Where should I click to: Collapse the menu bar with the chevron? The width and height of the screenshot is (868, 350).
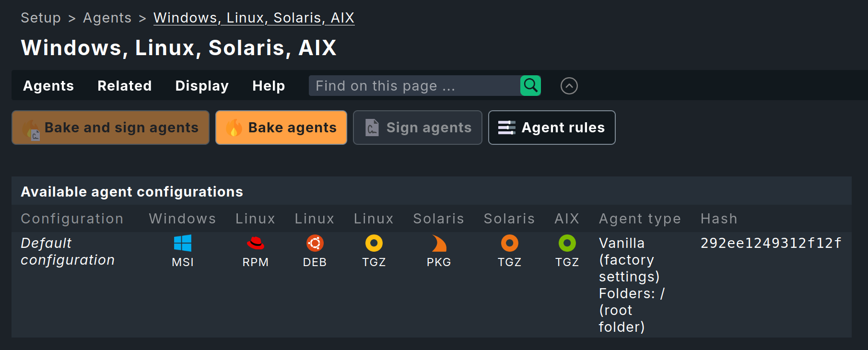point(569,85)
